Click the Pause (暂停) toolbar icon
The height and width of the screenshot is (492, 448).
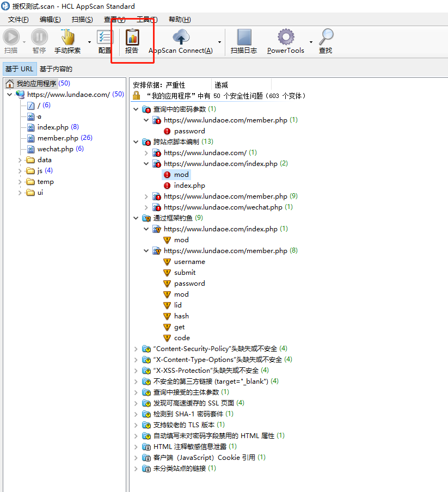point(39,37)
